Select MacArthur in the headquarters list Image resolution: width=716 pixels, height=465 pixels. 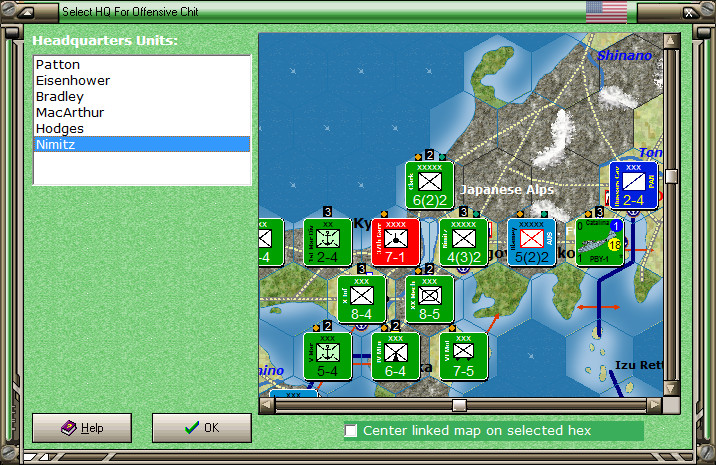142,113
